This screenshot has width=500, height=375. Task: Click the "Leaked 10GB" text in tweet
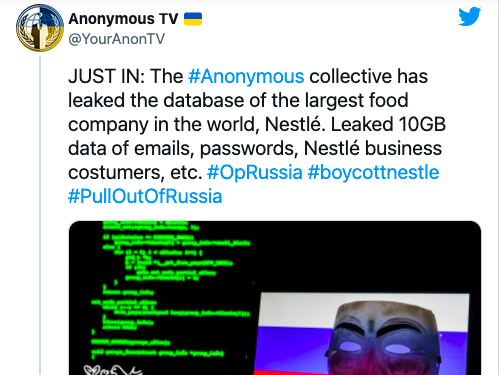pyautogui.click(x=388, y=124)
